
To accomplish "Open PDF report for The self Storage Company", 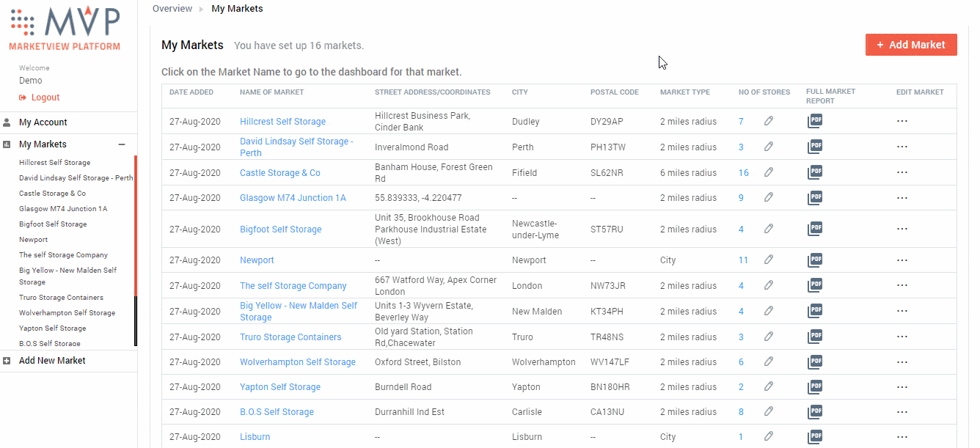I will point(814,285).
